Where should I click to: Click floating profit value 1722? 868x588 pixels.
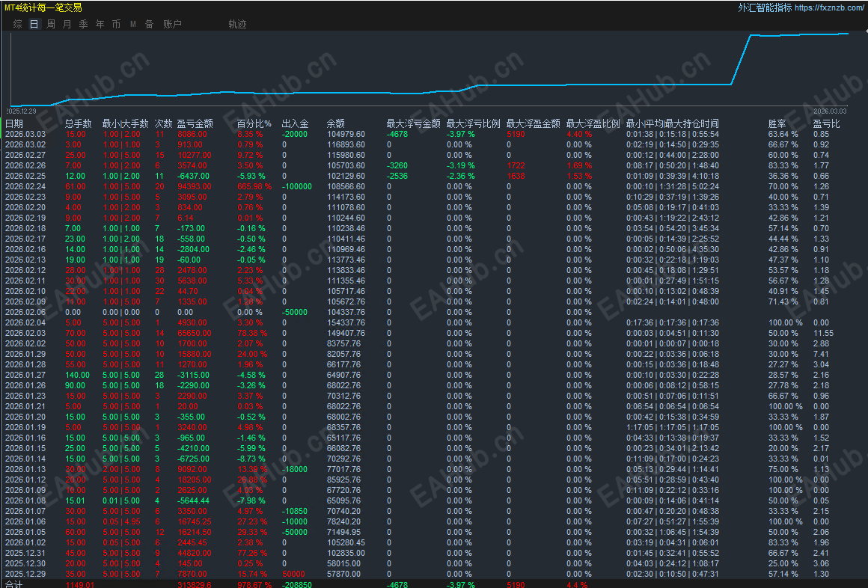coord(516,165)
